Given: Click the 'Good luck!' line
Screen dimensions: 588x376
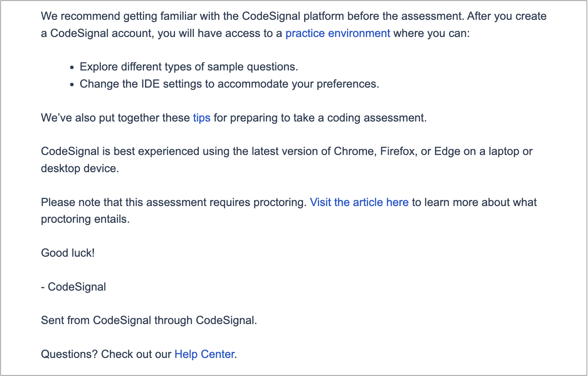Looking at the screenshot, I should pos(68,253).
